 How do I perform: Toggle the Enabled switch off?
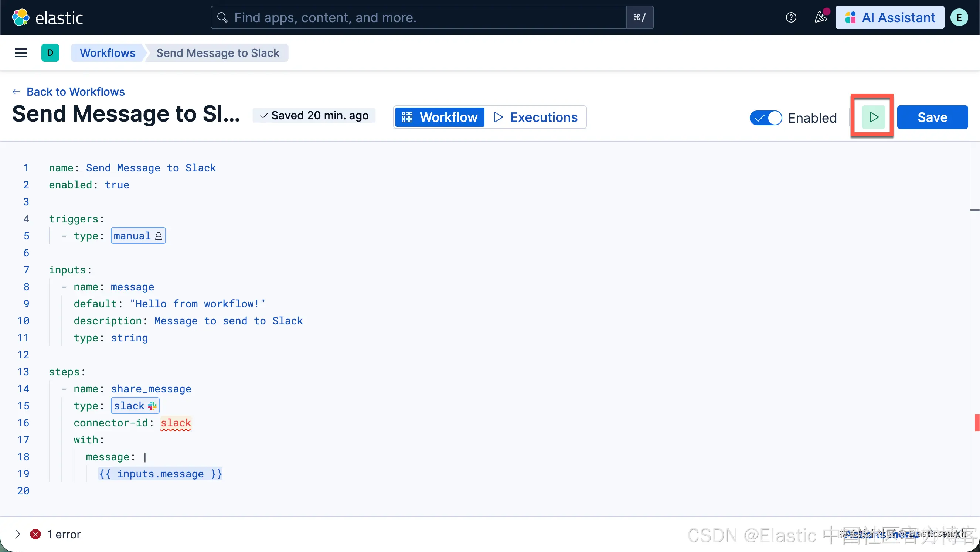[x=765, y=118]
